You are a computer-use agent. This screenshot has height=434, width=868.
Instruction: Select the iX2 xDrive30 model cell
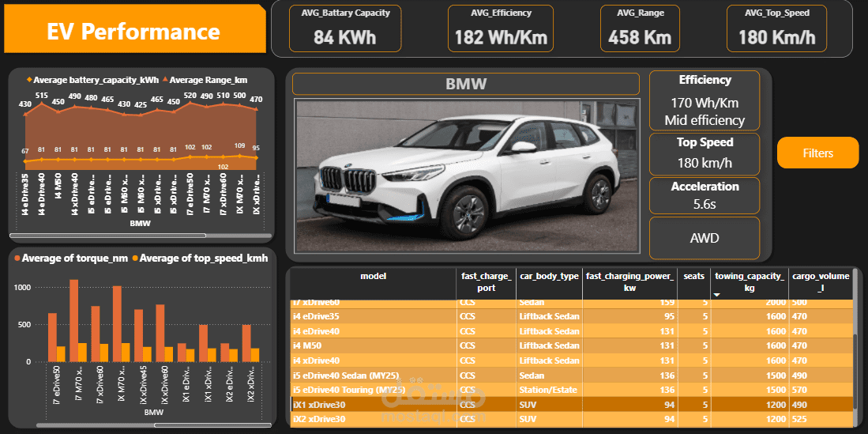pyautogui.click(x=373, y=419)
